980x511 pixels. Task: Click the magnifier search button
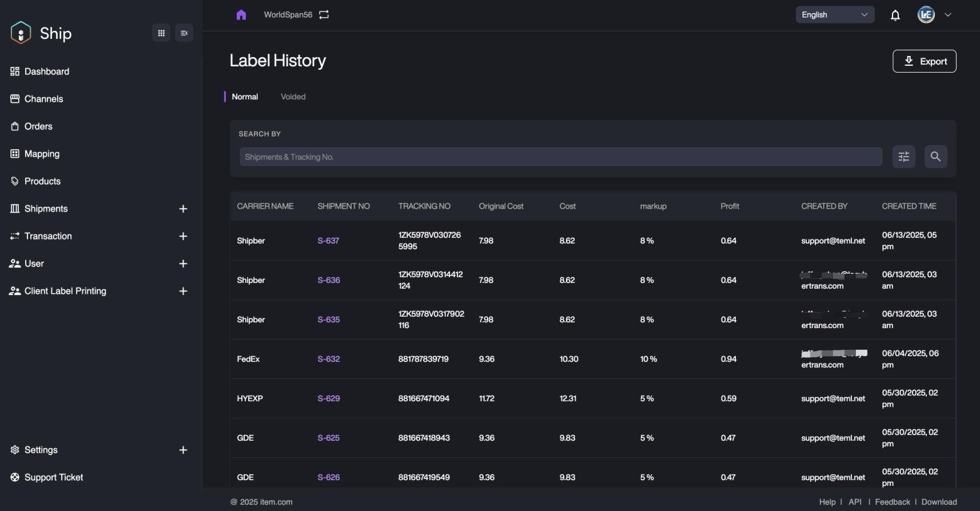tap(935, 157)
